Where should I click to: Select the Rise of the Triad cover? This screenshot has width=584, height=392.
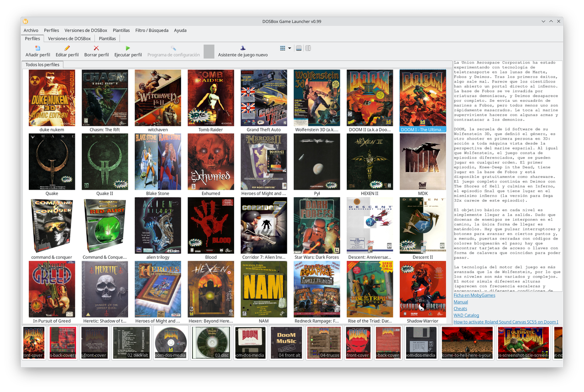pos(370,289)
